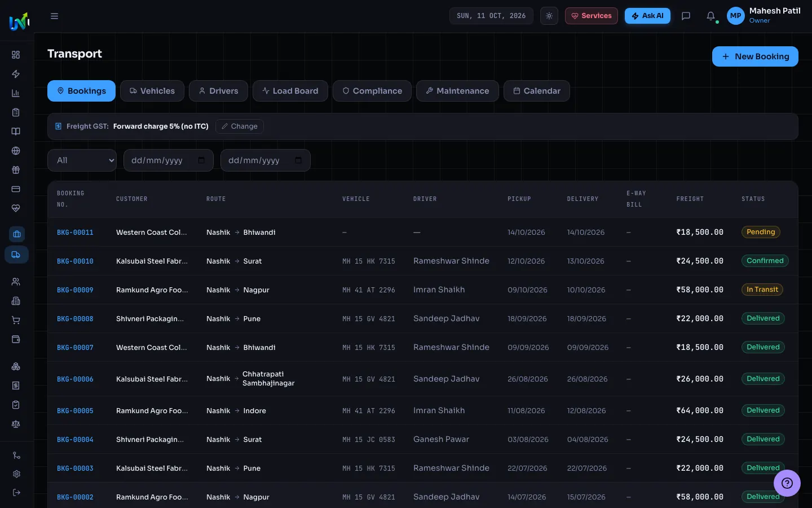This screenshot has height=508, width=812.
Task: Switch to the Vehicles tab
Action: [x=152, y=91]
